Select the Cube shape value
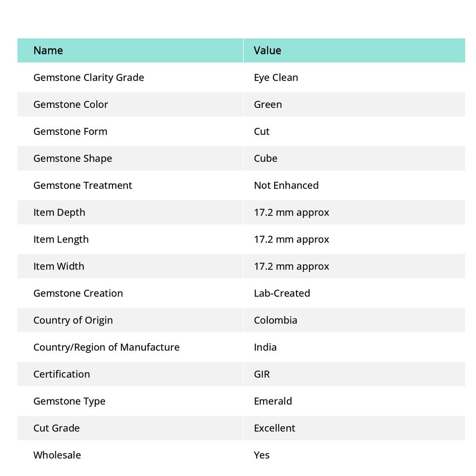 [265, 158]
